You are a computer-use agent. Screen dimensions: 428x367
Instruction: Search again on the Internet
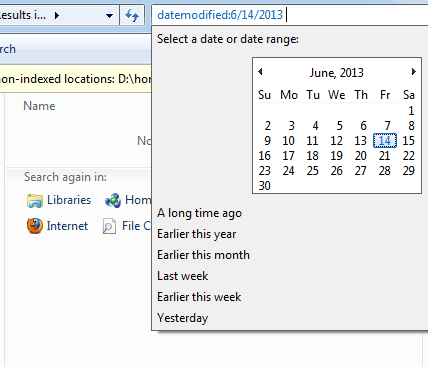coord(67,226)
